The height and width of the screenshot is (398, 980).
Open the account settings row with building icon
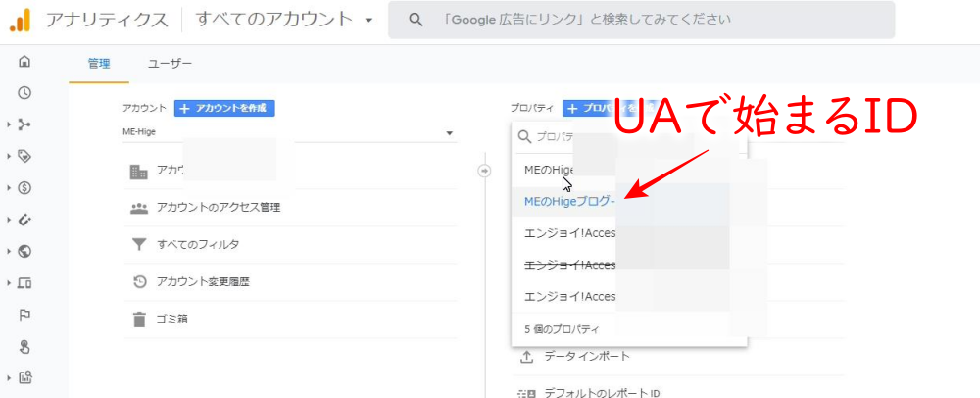(x=290, y=171)
